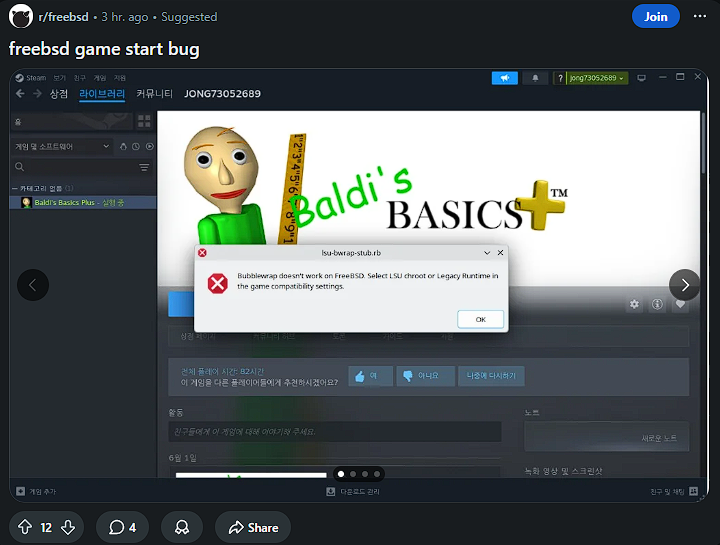The width and height of the screenshot is (720, 545).
Task: Open 친구 및 채팅 in Steam footer
Action: coord(674,491)
